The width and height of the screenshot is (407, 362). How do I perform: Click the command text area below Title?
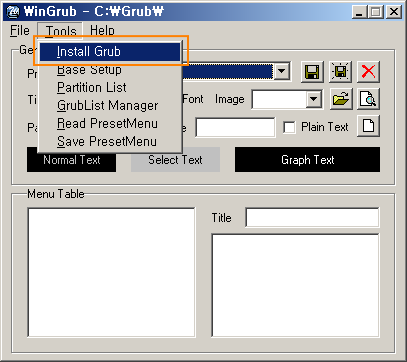[295, 286]
